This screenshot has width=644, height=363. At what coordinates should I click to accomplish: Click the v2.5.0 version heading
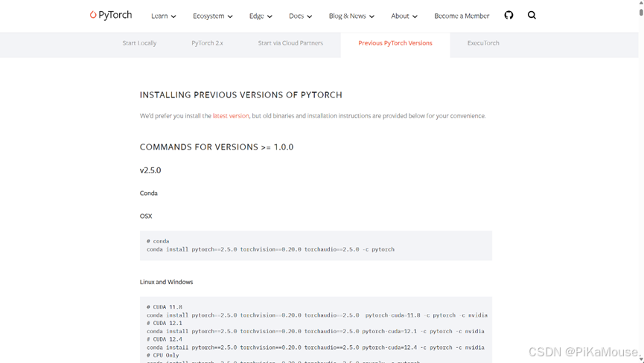tap(150, 170)
